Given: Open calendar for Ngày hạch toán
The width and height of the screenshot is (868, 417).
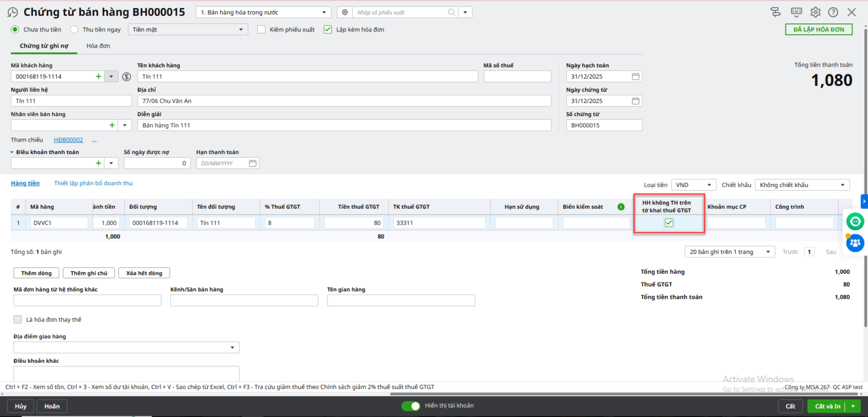Looking at the screenshot, I should (x=635, y=76).
